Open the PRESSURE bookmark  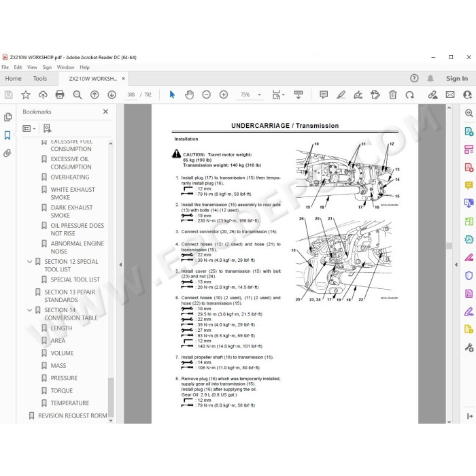coord(64,378)
